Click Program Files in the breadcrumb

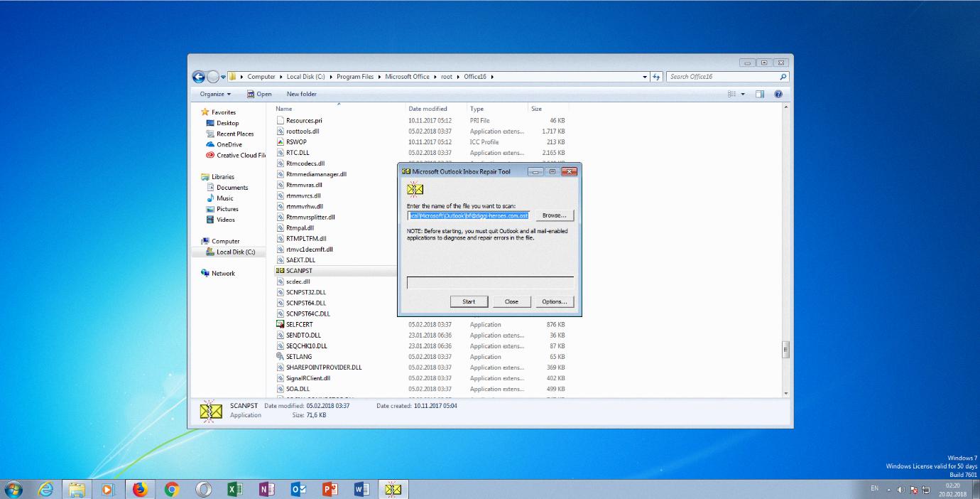click(355, 77)
